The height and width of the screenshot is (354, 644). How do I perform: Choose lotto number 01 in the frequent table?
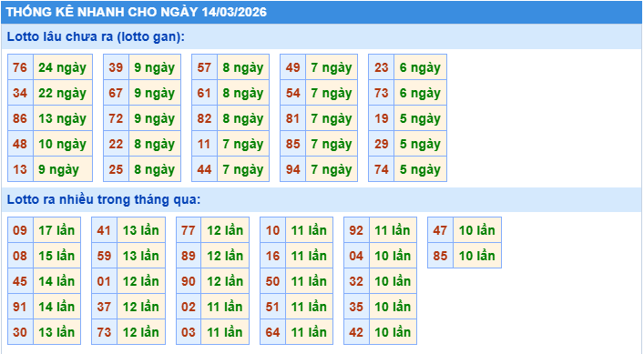pos(105,281)
